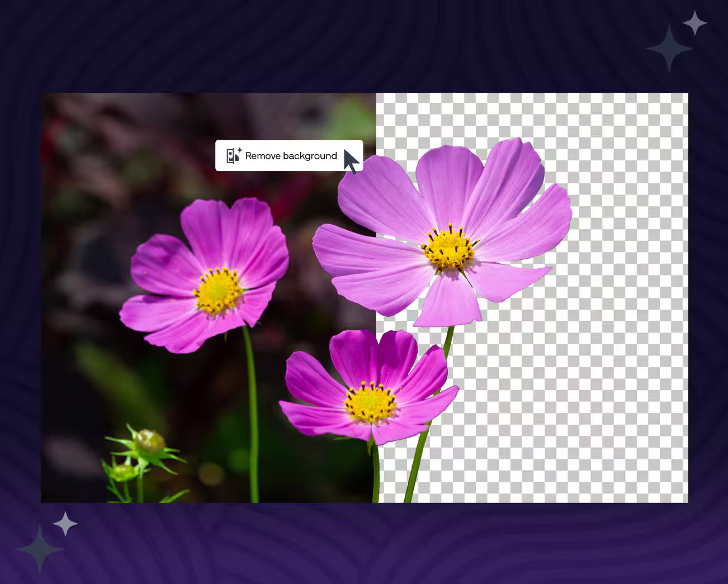The image size is (728, 584).
Task: Expand the Remove background options
Action: coord(289,156)
